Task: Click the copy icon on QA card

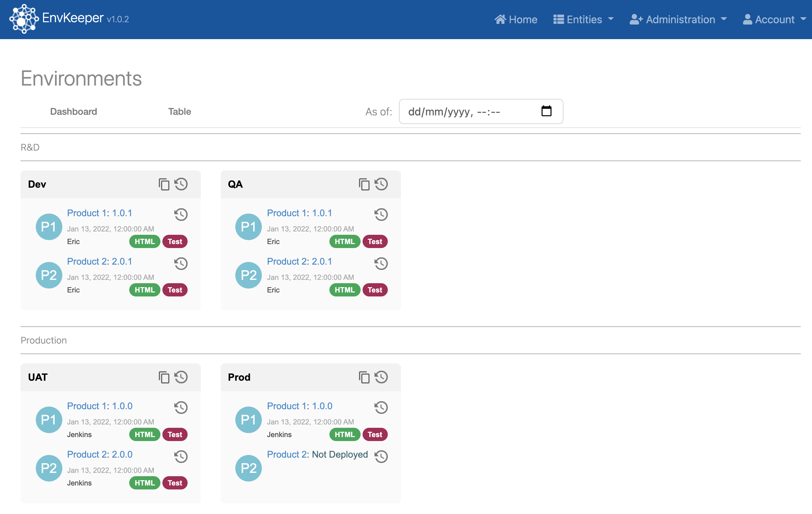Action: point(364,184)
